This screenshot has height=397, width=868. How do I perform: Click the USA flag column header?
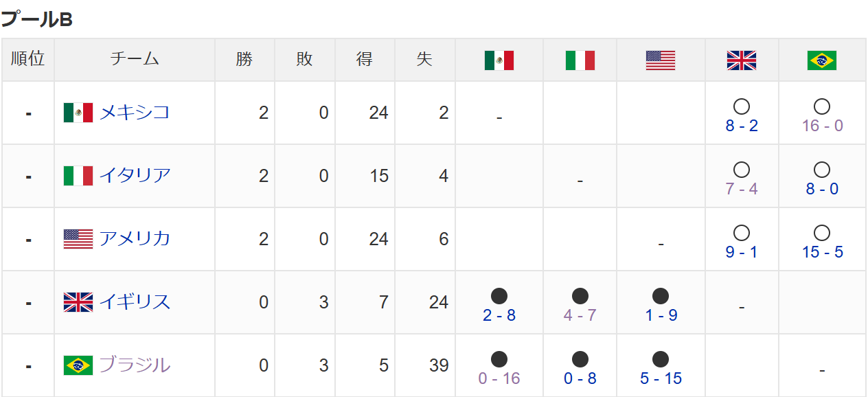point(661,60)
